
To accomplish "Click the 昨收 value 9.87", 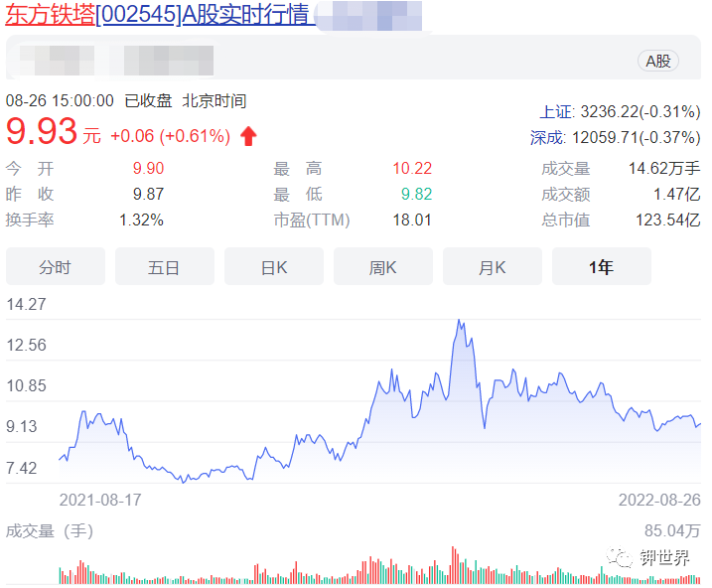I will click(x=148, y=195).
